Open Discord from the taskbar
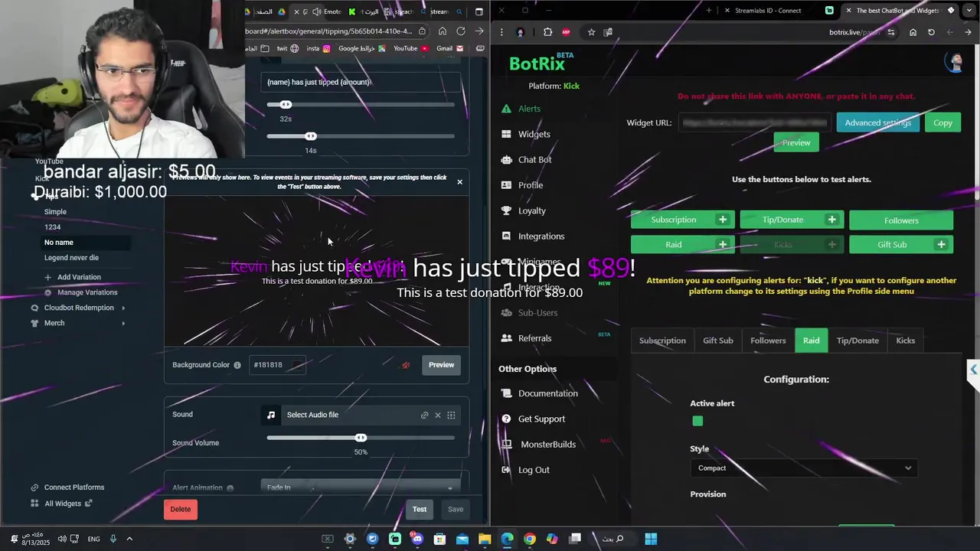This screenshot has height=551, width=980. (x=417, y=539)
